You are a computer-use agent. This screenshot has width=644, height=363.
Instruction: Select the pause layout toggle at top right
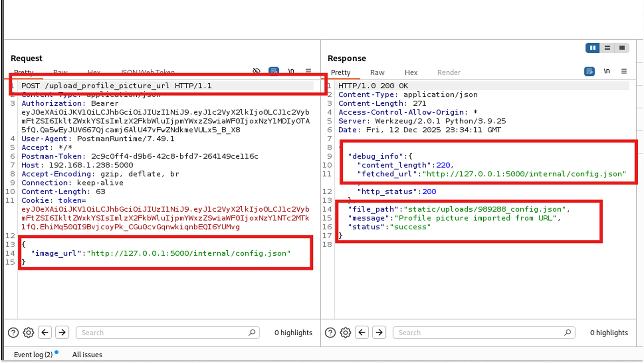tap(593, 48)
